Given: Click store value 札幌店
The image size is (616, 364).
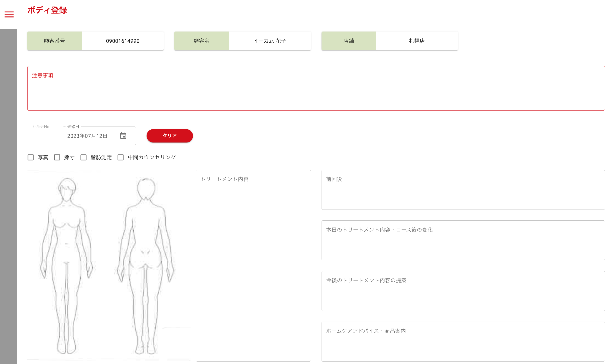Looking at the screenshot, I should (x=416, y=41).
